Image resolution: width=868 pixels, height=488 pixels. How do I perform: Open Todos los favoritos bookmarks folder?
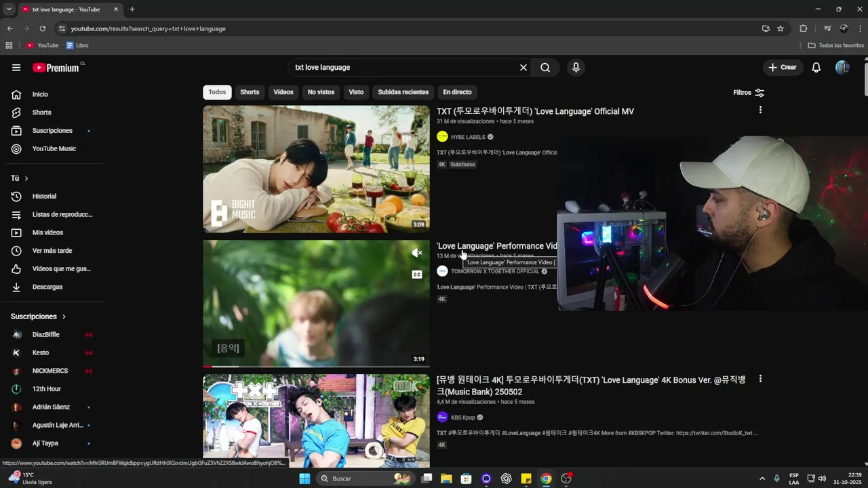pos(835,45)
